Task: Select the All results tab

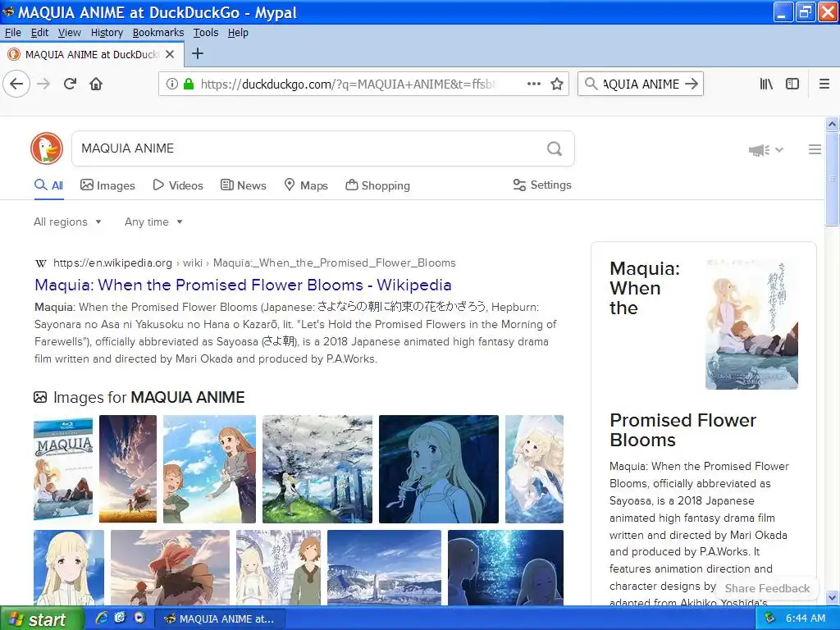Action: point(48,185)
